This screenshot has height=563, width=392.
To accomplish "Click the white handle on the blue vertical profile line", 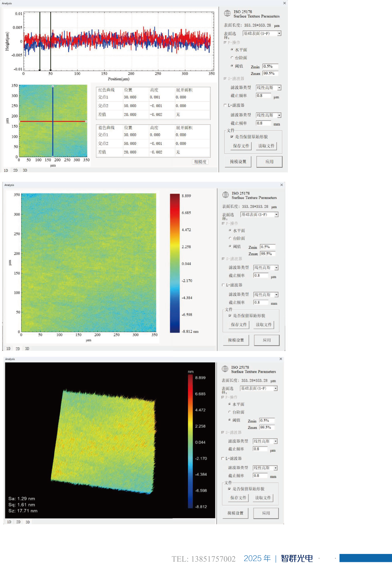I will [x=53, y=86].
